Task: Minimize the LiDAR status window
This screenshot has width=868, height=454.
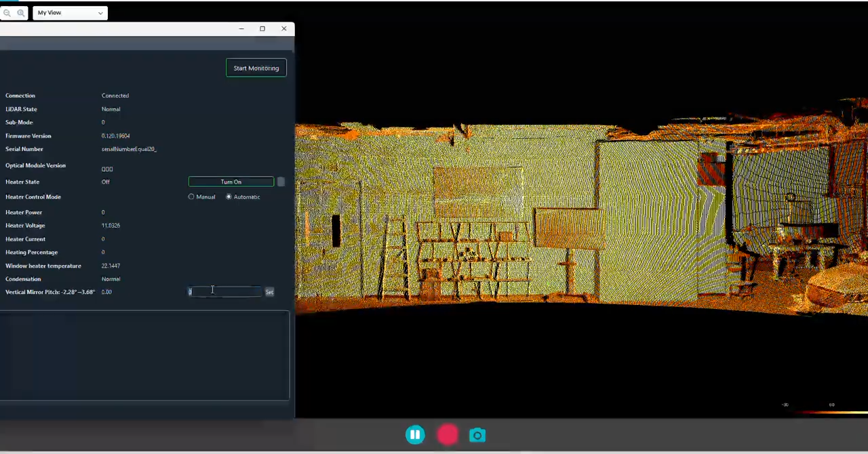Action: [241, 28]
